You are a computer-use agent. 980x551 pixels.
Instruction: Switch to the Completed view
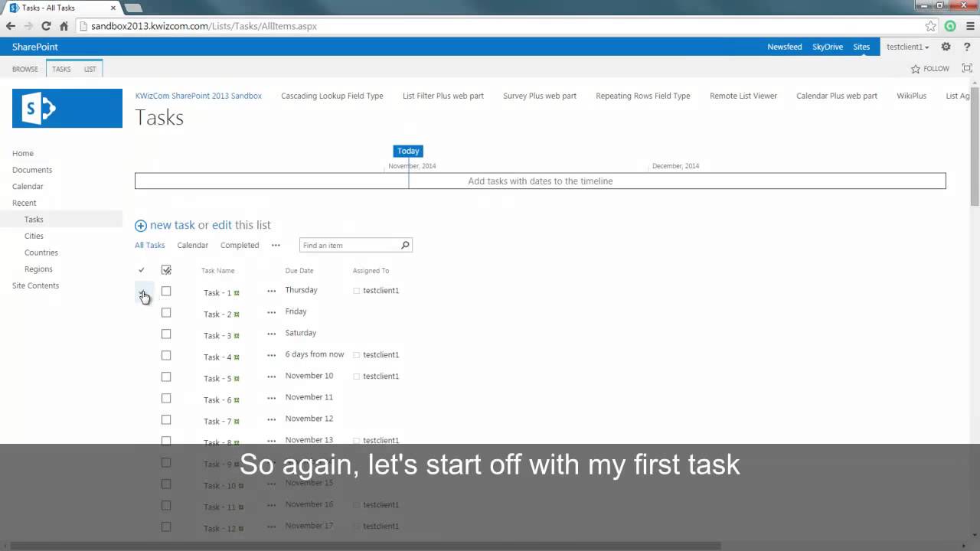[x=240, y=245]
